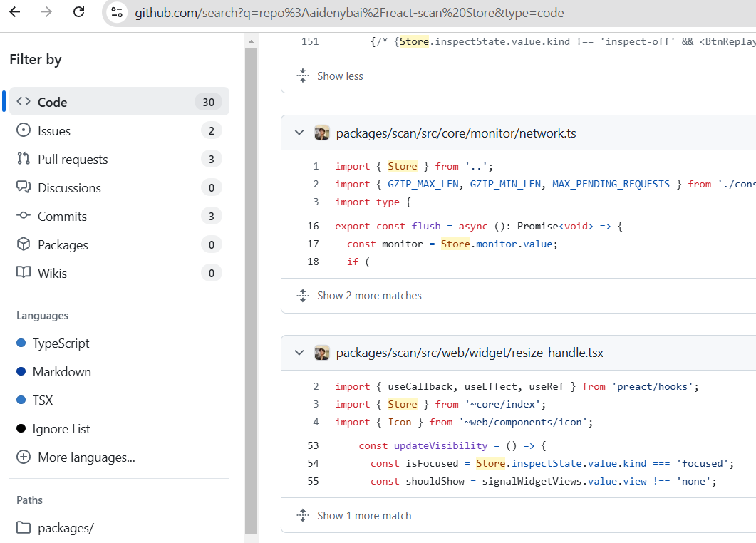Collapse the resize-handle.tsx result snippet
Viewport: 756px width, 543px height.
(x=299, y=352)
